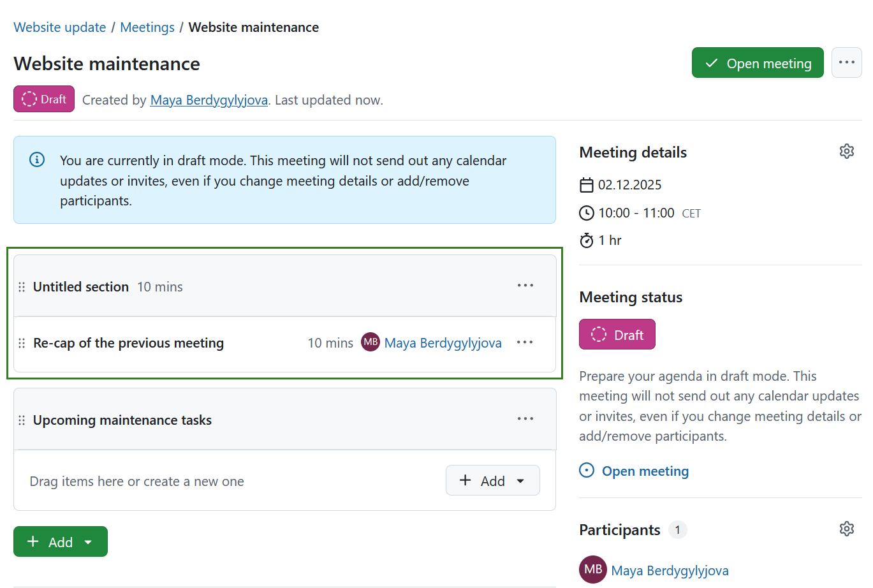The width and height of the screenshot is (873, 588).
Task: Open the three-dot menu for Untitled section
Action: 525,286
